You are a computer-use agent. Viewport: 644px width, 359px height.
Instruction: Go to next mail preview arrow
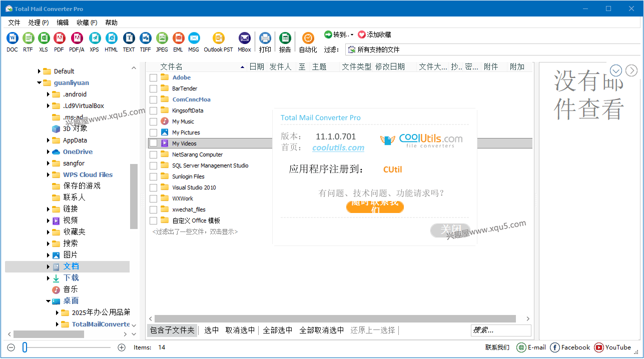click(631, 70)
